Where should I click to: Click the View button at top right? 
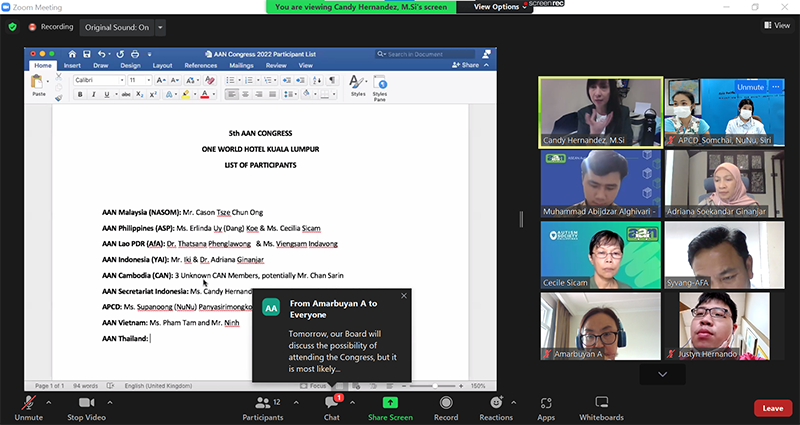click(x=777, y=25)
